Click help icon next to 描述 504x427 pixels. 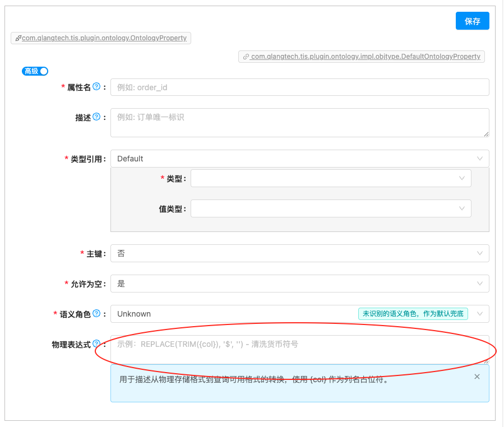[x=96, y=117]
